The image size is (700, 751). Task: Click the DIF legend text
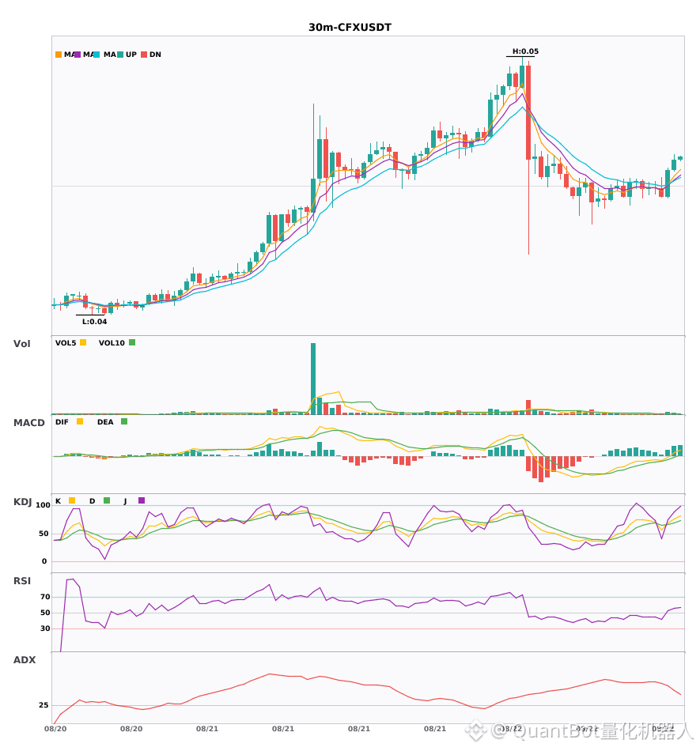click(62, 422)
